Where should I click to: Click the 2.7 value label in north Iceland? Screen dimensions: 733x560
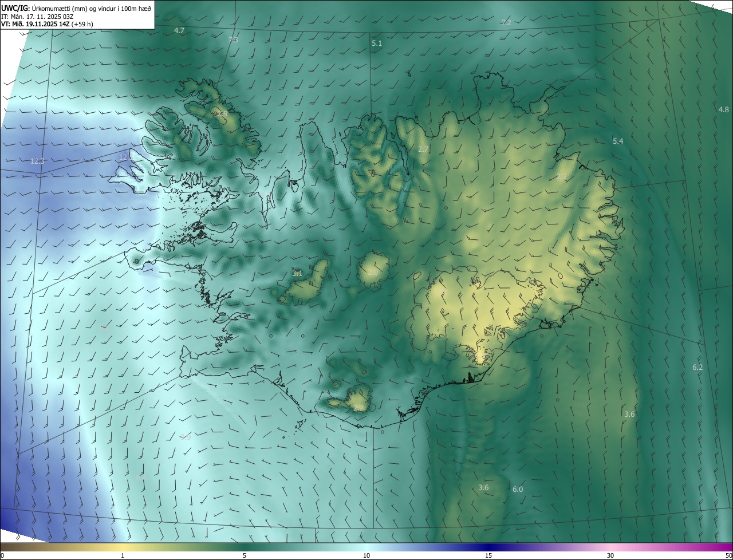click(x=423, y=149)
